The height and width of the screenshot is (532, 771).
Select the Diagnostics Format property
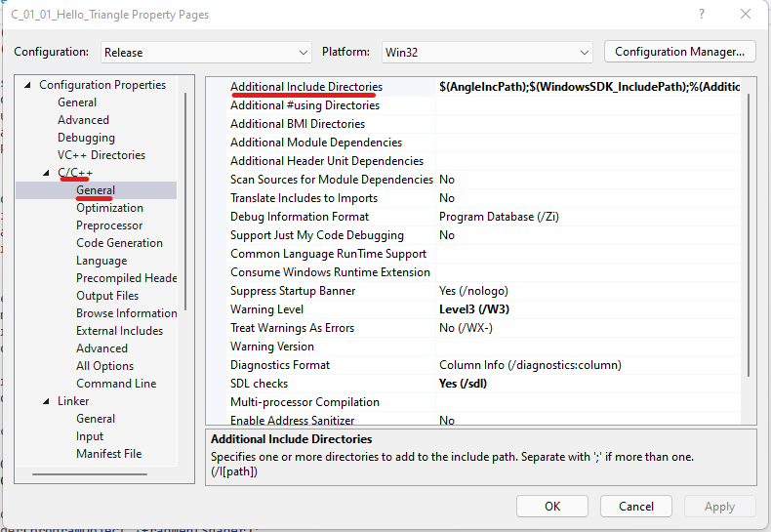pos(280,365)
